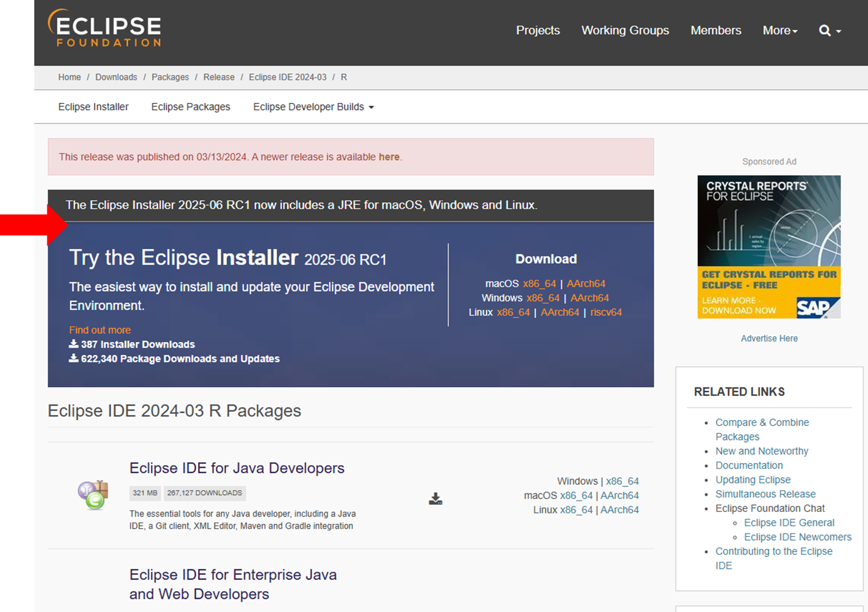
Task: Open the Projects menu item
Action: point(538,30)
